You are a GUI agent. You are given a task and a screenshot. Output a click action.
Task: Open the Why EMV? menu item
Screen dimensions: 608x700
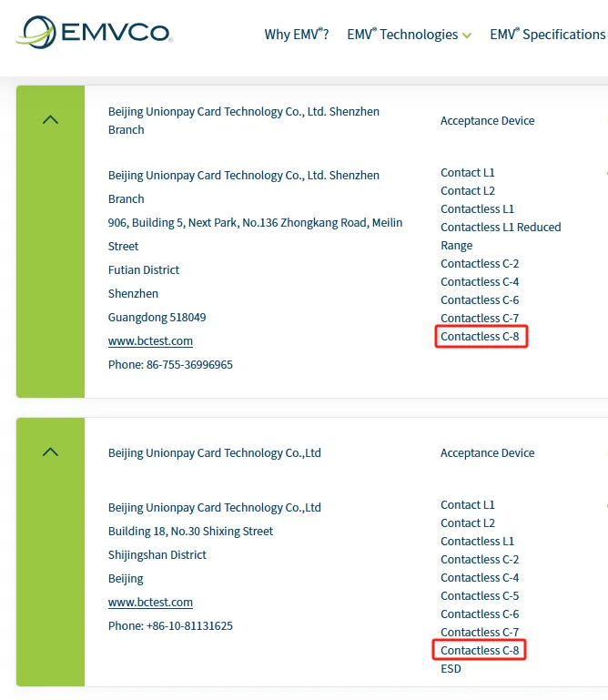[x=296, y=35]
